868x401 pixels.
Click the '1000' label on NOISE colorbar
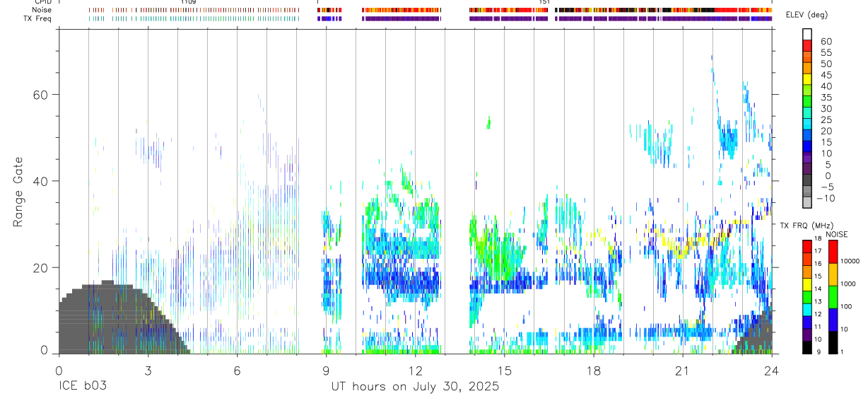pyautogui.click(x=848, y=284)
